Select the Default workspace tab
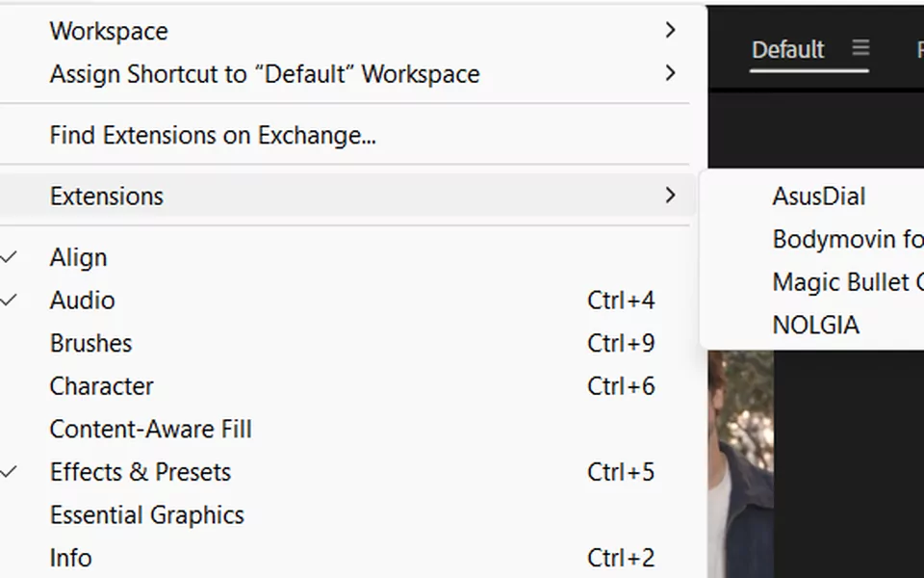 [x=788, y=49]
